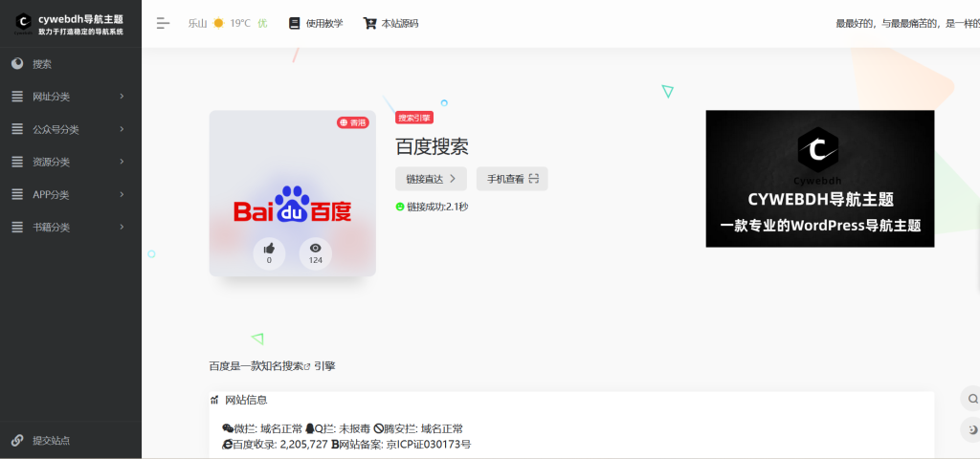
Task: Click the 手机查看 button
Action: pos(513,179)
